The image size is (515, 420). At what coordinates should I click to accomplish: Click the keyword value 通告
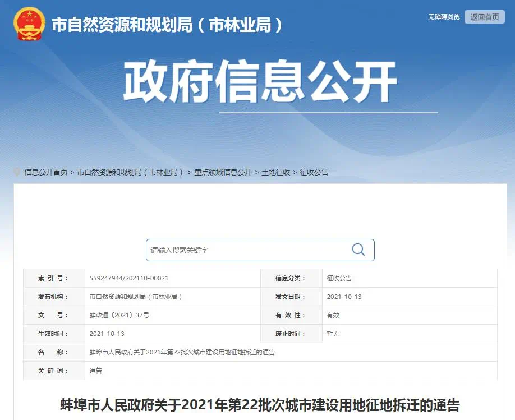95,371
